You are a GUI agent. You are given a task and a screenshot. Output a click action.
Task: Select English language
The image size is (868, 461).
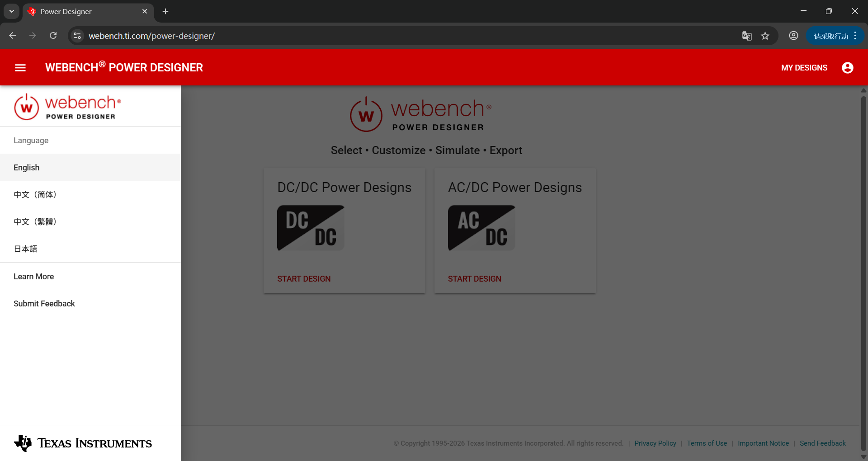[90, 167]
